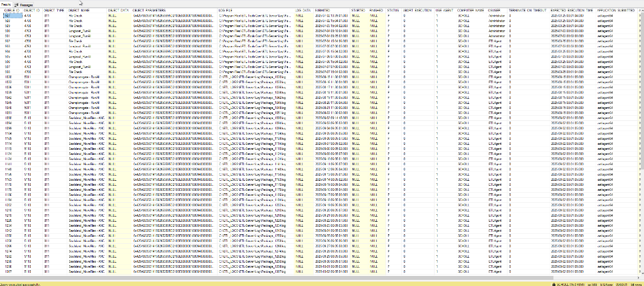Viewport: 644px width, 286px height.
Task: Click the 94 rows status entry
Action: [x=636, y=284]
